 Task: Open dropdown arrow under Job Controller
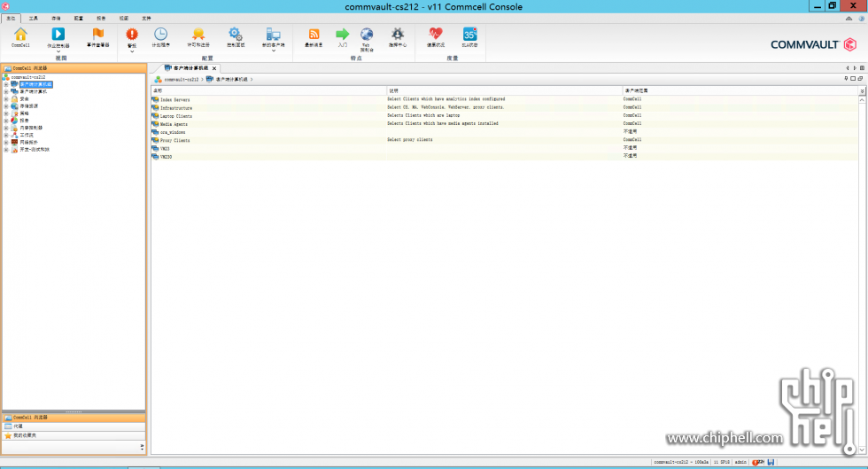pyautogui.click(x=58, y=51)
